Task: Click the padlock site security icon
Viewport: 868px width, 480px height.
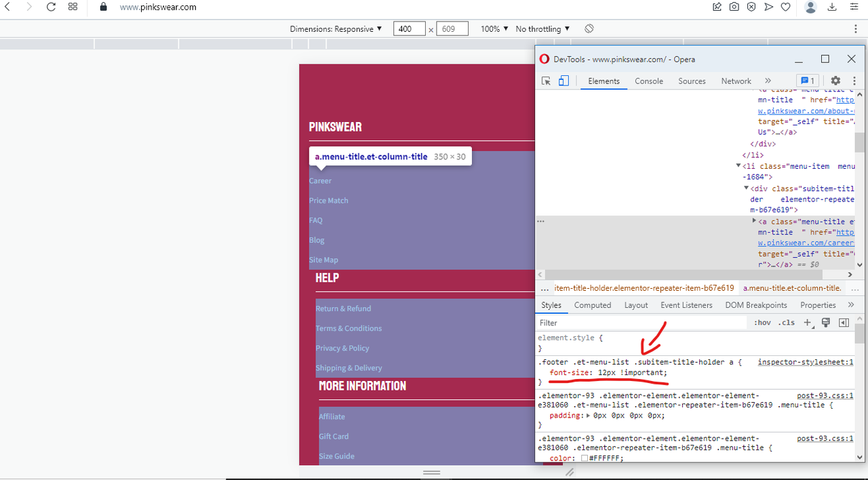Action: click(x=103, y=7)
